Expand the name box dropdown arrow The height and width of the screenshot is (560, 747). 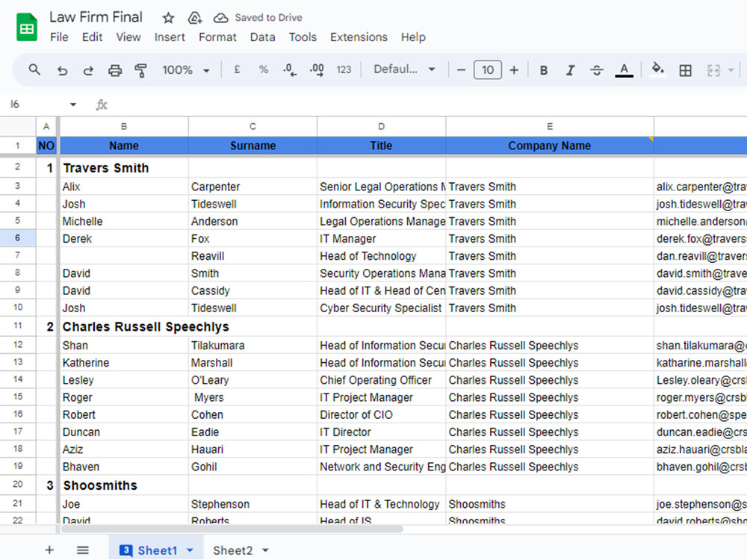click(x=73, y=105)
